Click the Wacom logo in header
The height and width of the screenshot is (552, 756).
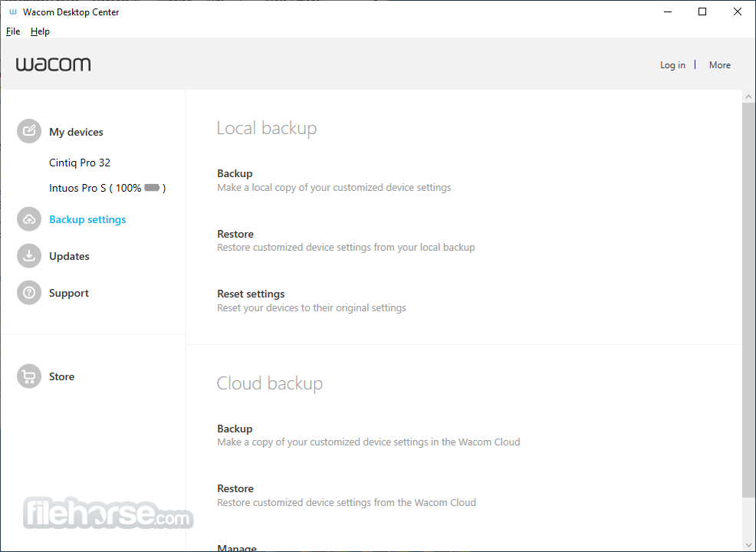coord(53,64)
